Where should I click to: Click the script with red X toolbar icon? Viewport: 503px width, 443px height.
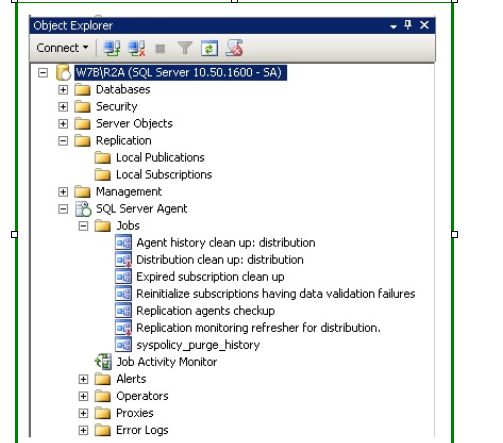(234, 48)
